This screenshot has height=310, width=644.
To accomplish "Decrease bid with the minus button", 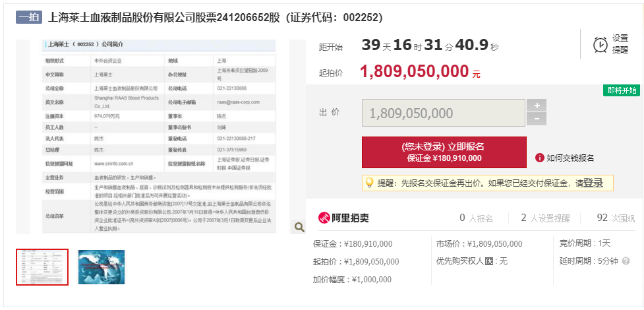I will [537, 119].
